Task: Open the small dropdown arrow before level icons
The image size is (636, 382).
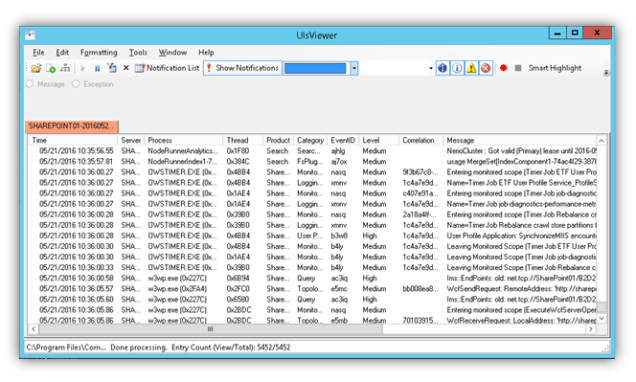Action: click(x=431, y=69)
